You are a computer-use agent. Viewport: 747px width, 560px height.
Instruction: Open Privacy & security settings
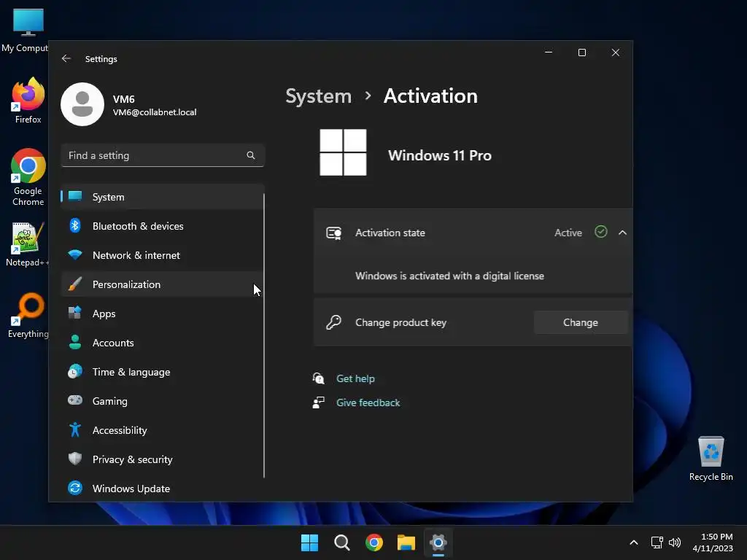[163, 459]
